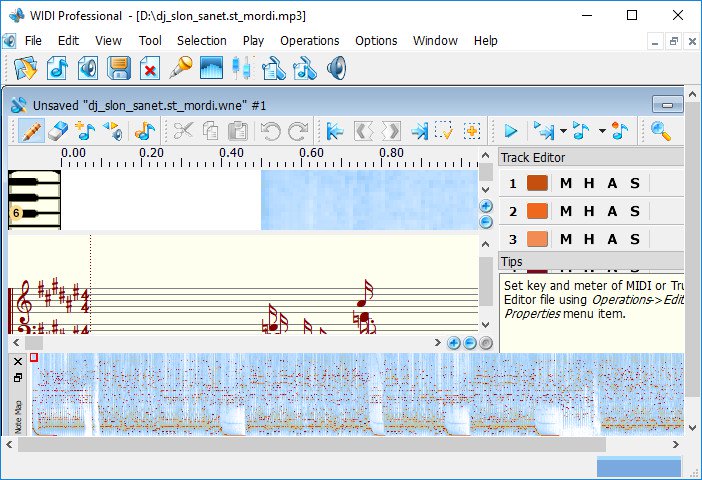Screen dimensions: 702x480
Task: Toggle M button on track 1
Action: coord(566,183)
